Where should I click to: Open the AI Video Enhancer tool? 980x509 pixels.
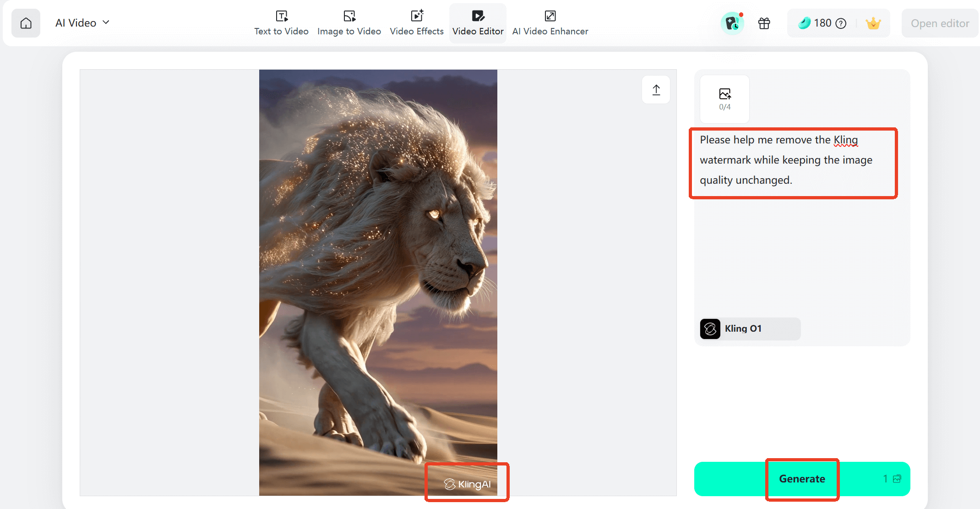pos(550,22)
